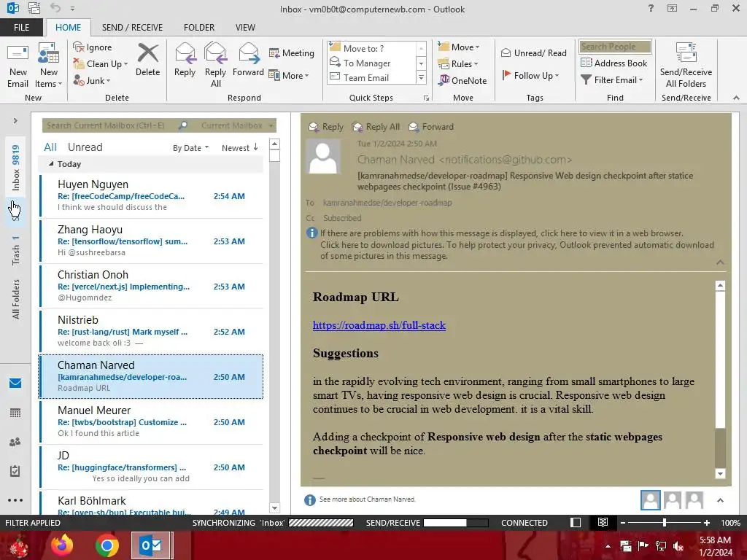Image resolution: width=747 pixels, height=560 pixels.
Task: Click the Search Current Mailbox field
Action: [x=111, y=125]
